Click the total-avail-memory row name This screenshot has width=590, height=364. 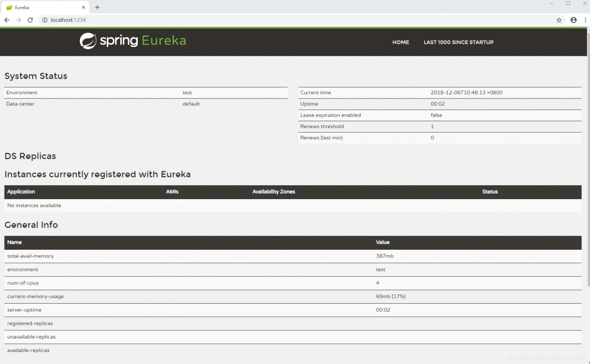[30, 256]
